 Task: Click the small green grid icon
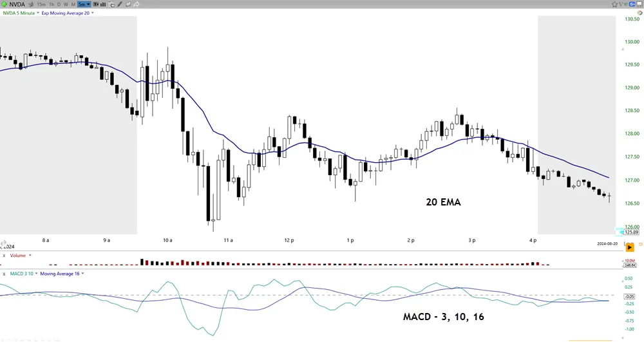(x=626, y=4)
